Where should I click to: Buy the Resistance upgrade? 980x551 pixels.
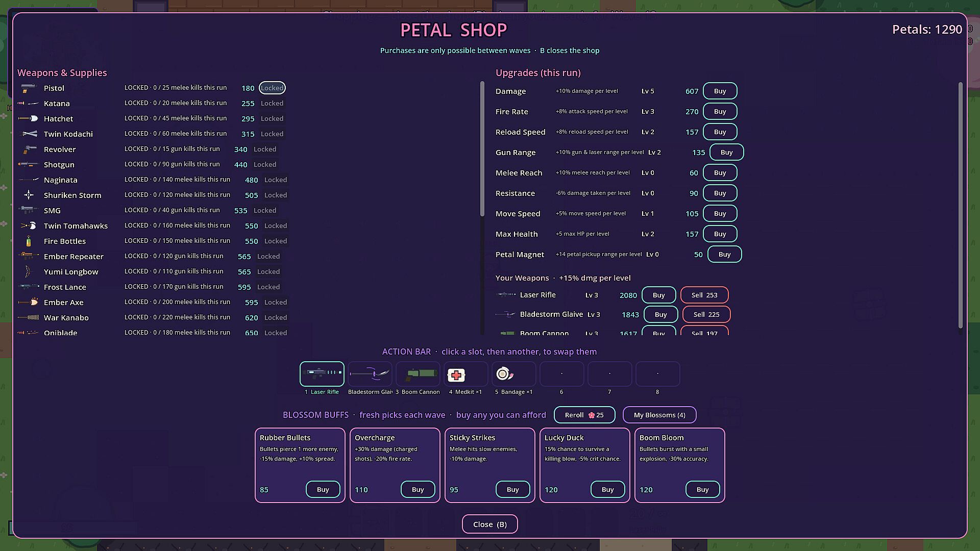point(720,193)
